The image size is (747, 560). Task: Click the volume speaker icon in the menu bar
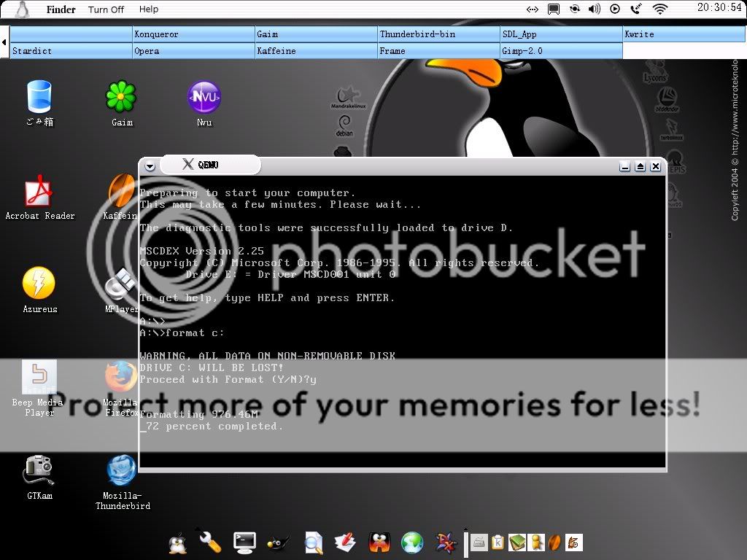[x=594, y=9]
